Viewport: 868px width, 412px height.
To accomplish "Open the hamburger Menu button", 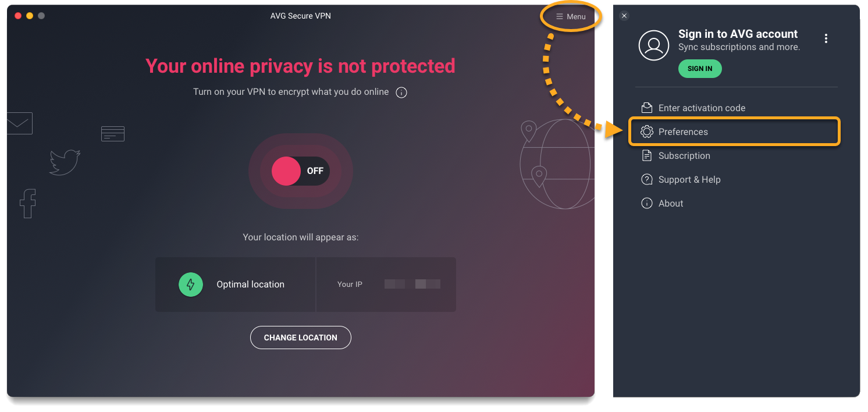I will 571,16.
